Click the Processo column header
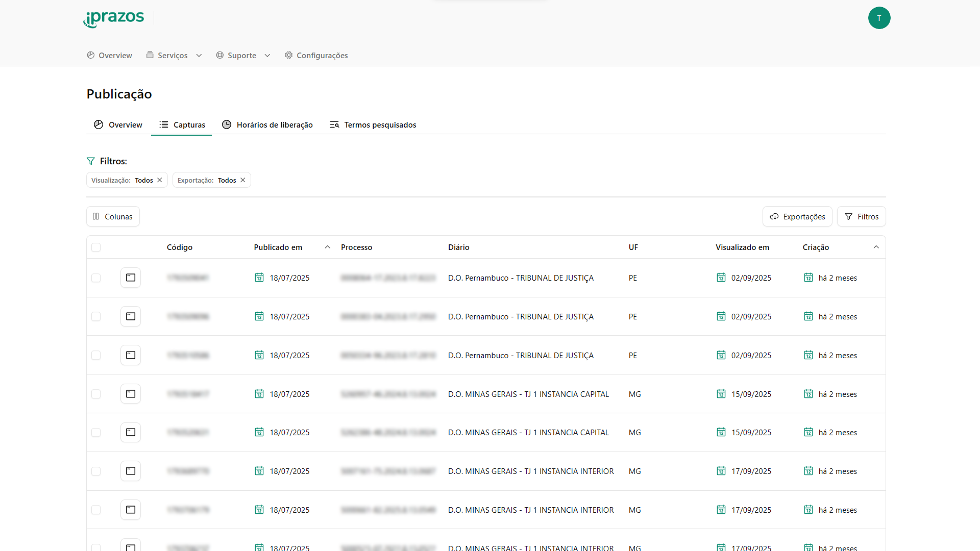 [357, 247]
